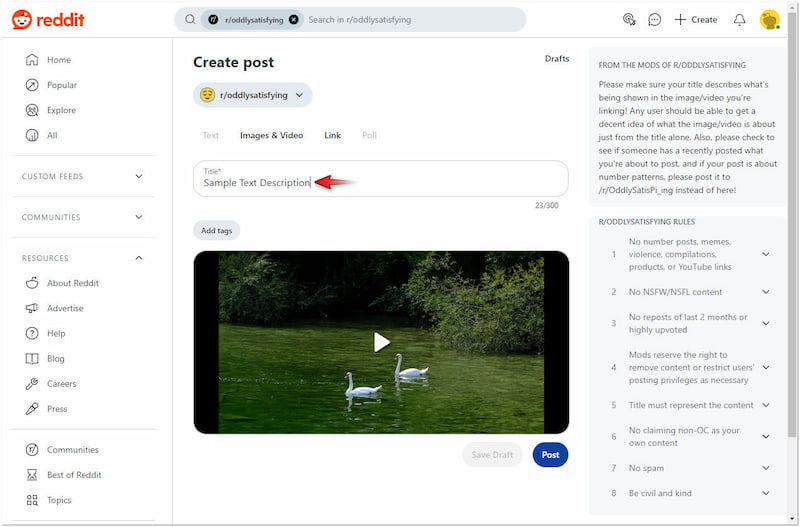Open the chat bubble icon
This screenshot has width=800, height=527.
pyautogui.click(x=655, y=19)
